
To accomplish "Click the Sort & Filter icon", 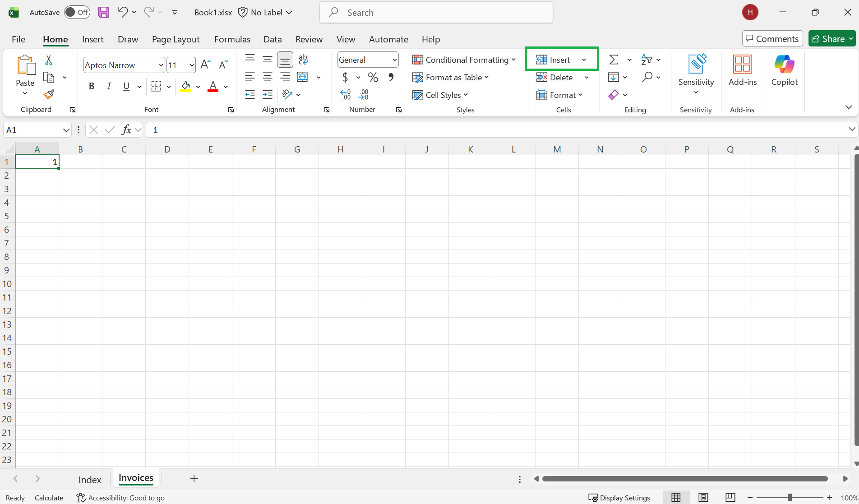I will point(647,60).
